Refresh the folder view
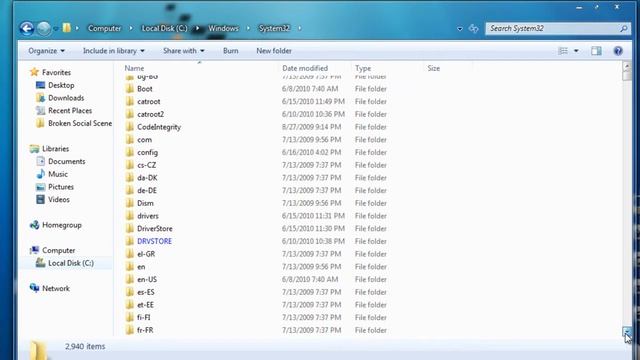The width and height of the screenshot is (640, 360). 473,28
